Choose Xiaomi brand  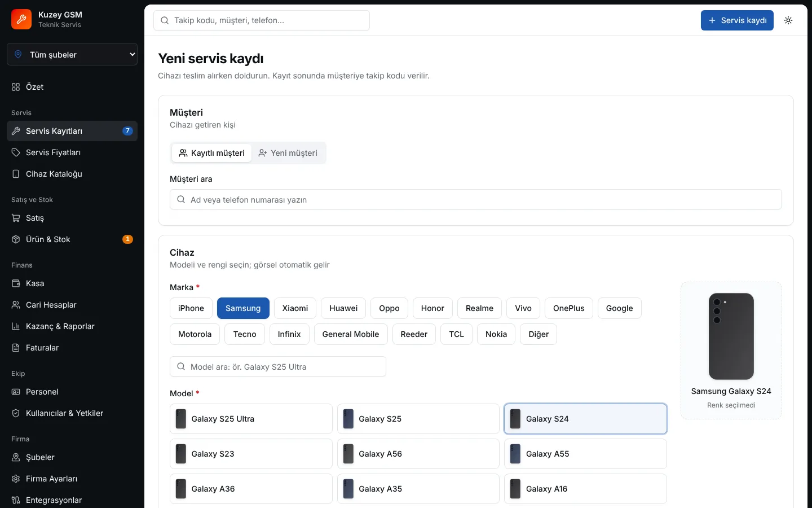(x=295, y=308)
